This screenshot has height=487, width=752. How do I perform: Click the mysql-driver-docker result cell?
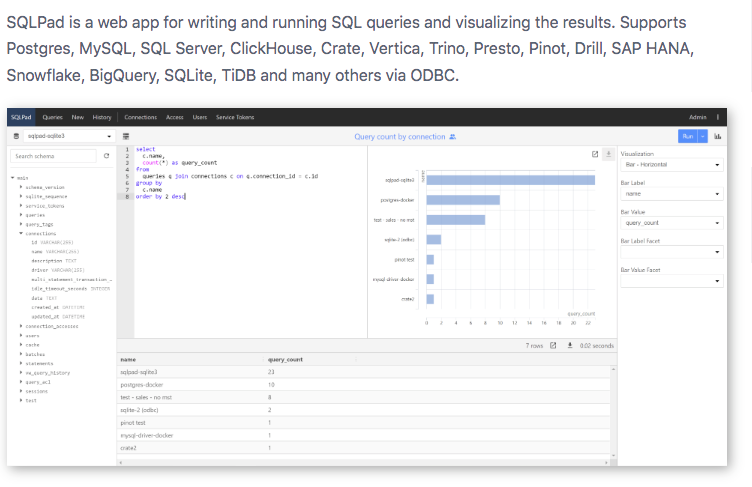[146, 435]
